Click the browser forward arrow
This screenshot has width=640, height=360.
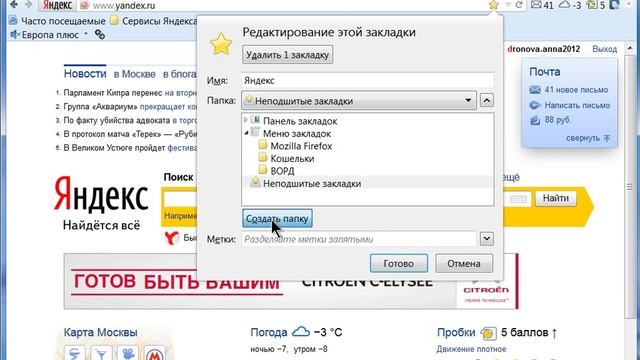29,4
